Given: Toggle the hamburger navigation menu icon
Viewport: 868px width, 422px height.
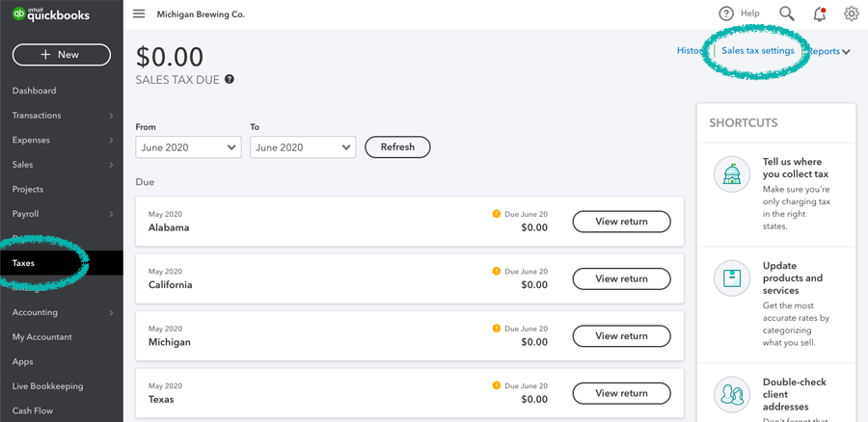Looking at the screenshot, I should click(x=139, y=14).
